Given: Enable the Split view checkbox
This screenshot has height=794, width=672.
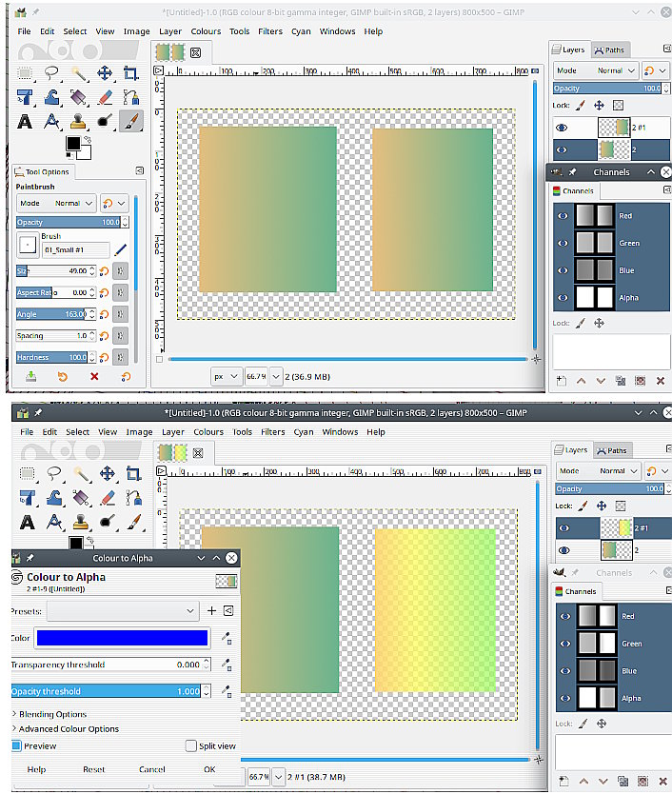Looking at the screenshot, I should point(191,745).
